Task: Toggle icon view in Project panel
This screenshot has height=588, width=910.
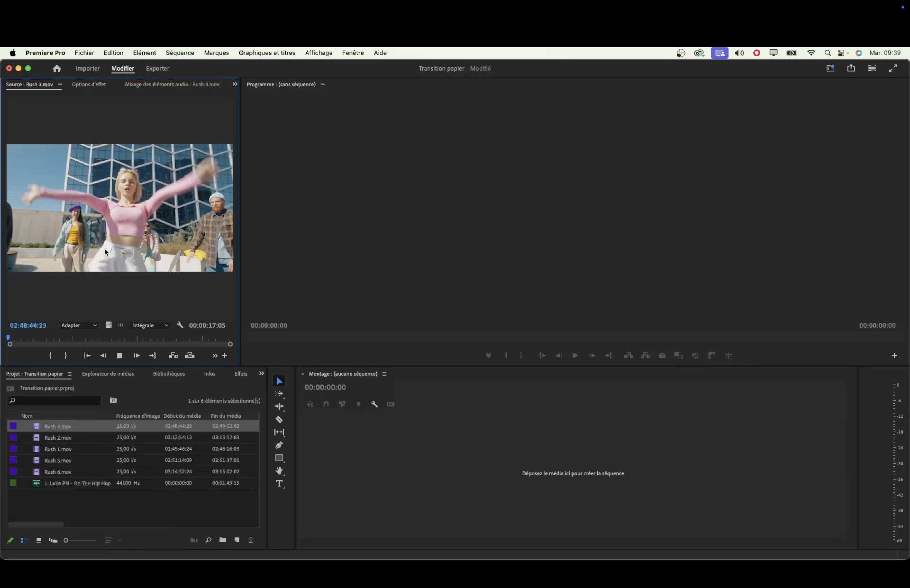Action: (39, 540)
